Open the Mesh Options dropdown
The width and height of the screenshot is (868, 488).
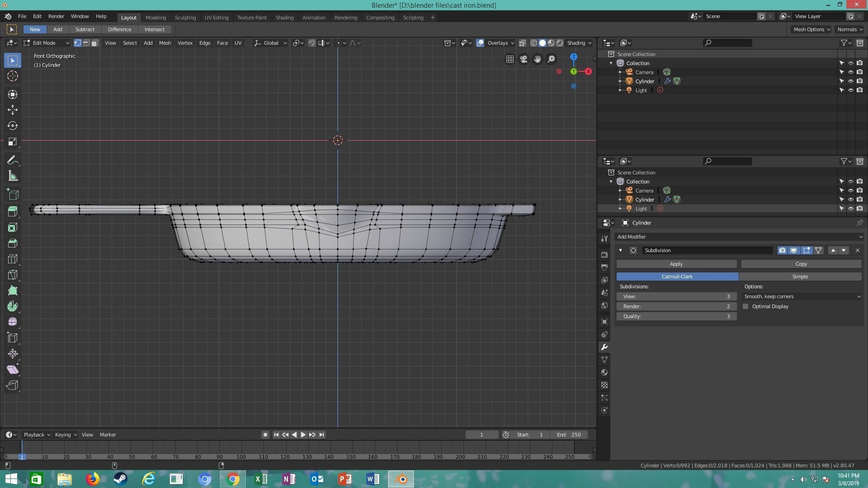pos(812,29)
